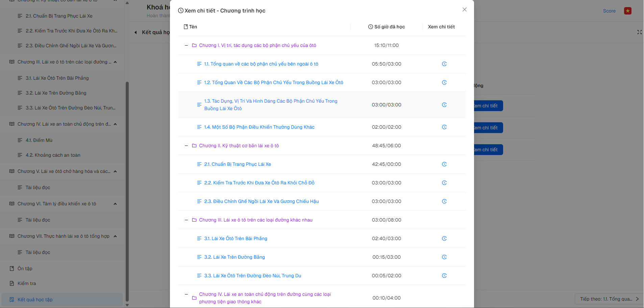
Task: View details icon for 2.1 Chuẩn Bị Trang Phục
Action: (x=444, y=164)
